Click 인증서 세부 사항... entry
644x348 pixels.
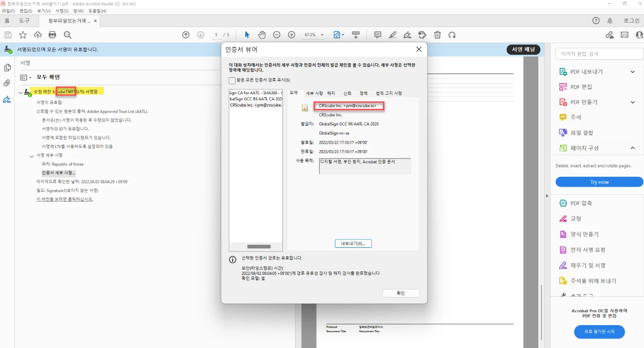[x=59, y=173]
